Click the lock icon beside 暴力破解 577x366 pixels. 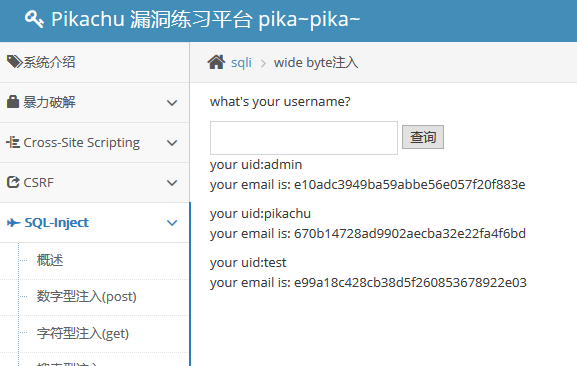[x=13, y=102]
